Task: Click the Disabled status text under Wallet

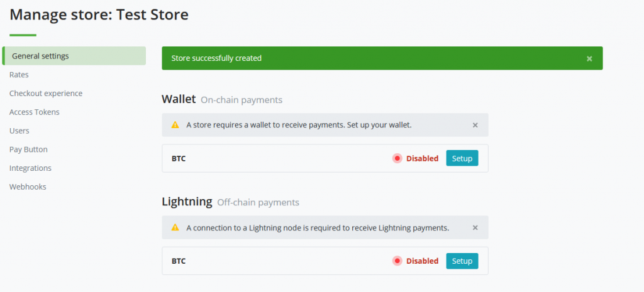Action: pyautogui.click(x=422, y=158)
